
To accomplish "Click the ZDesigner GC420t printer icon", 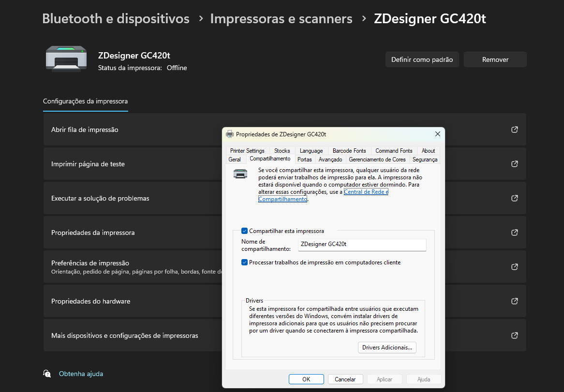I will [66, 58].
